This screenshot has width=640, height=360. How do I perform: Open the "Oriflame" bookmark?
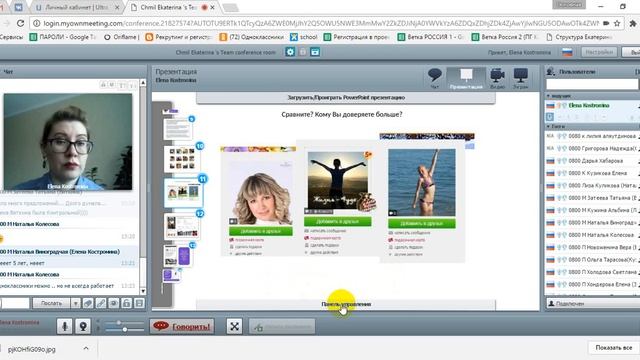122,37
